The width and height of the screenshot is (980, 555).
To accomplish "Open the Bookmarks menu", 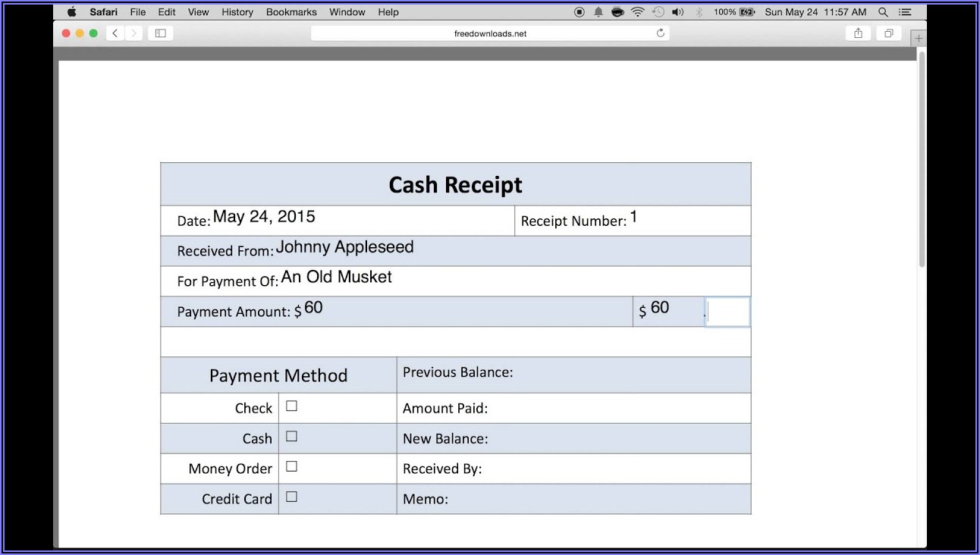I will coord(291,12).
